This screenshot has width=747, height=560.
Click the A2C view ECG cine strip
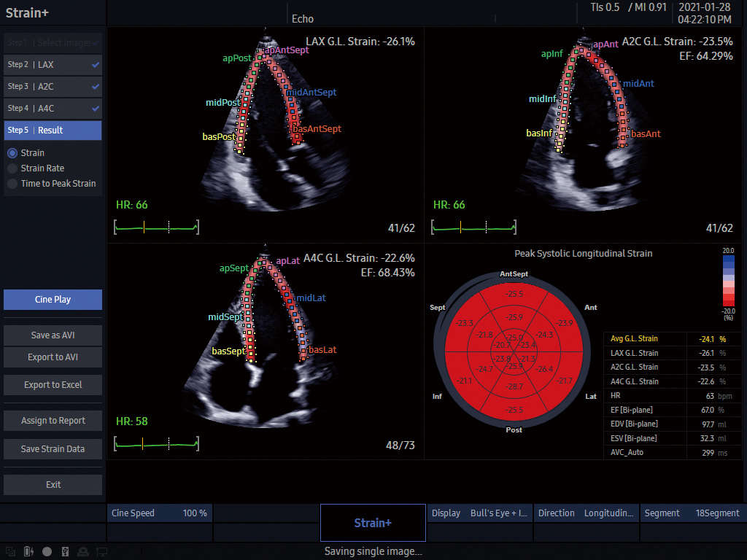(x=473, y=227)
